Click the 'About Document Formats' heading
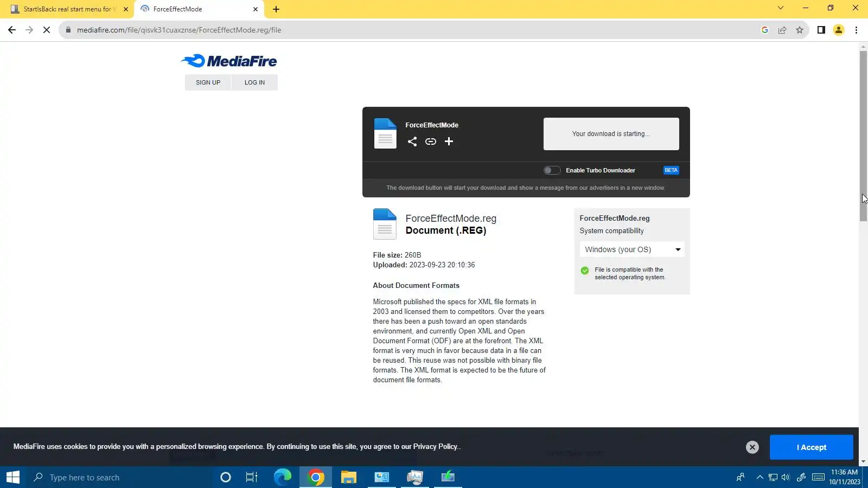Viewport: 868px width, 488px height. pyautogui.click(x=416, y=286)
